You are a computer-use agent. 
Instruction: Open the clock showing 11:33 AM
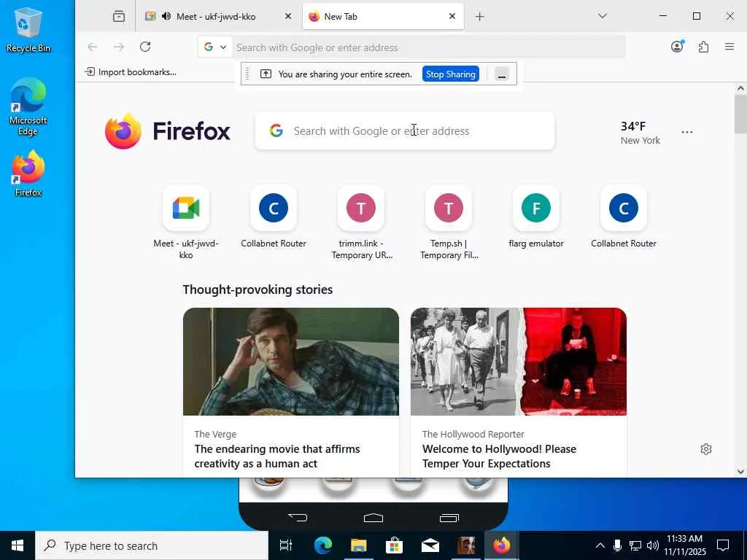tap(684, 545)
